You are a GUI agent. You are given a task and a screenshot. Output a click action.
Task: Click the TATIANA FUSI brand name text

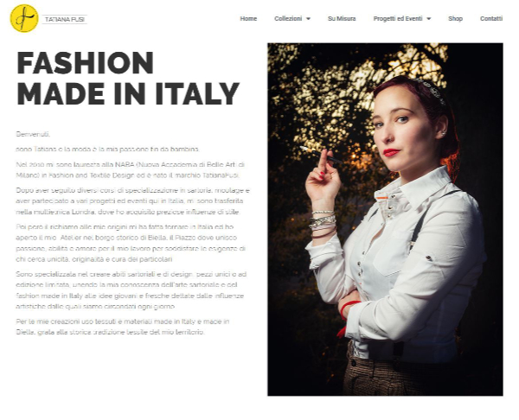point(65,20)
